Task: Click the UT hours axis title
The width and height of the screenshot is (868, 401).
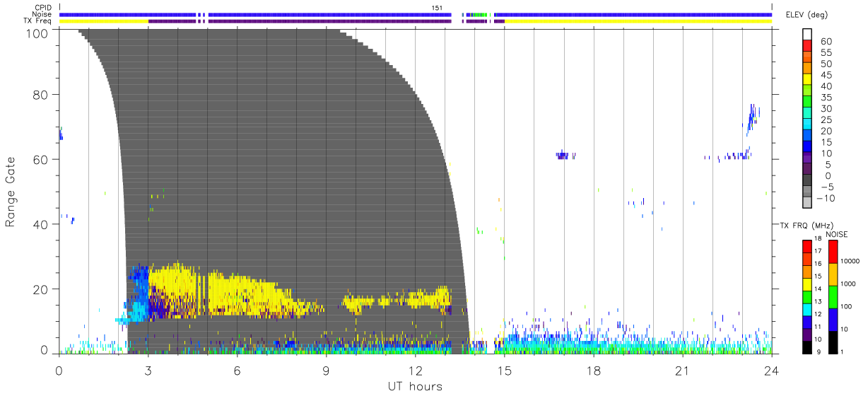Action: [416, 386]
